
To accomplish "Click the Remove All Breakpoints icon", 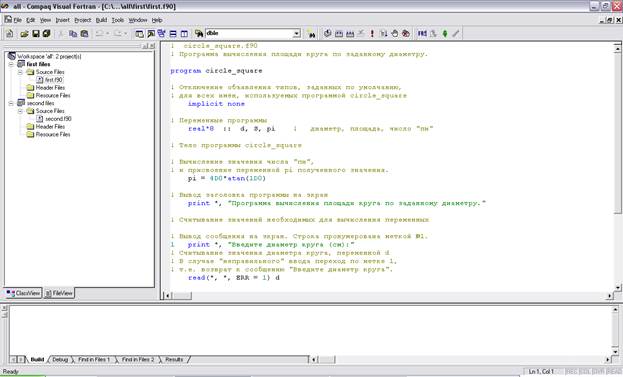I will (406, 34).
